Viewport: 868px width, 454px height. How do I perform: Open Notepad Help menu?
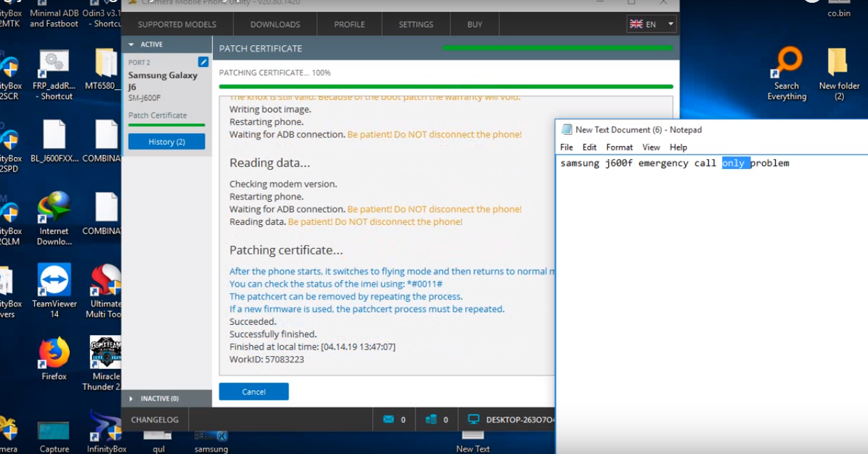pos(678,147)
